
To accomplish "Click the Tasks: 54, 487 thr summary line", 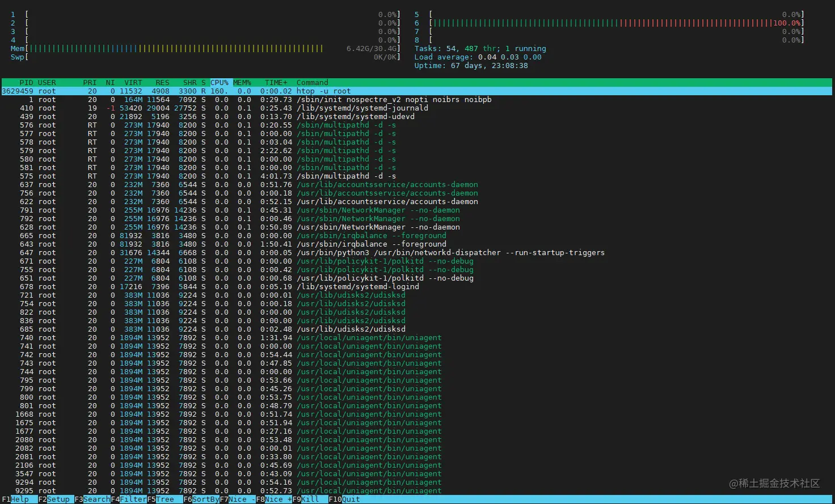I will pyautogui.click(x=480, y=49).
